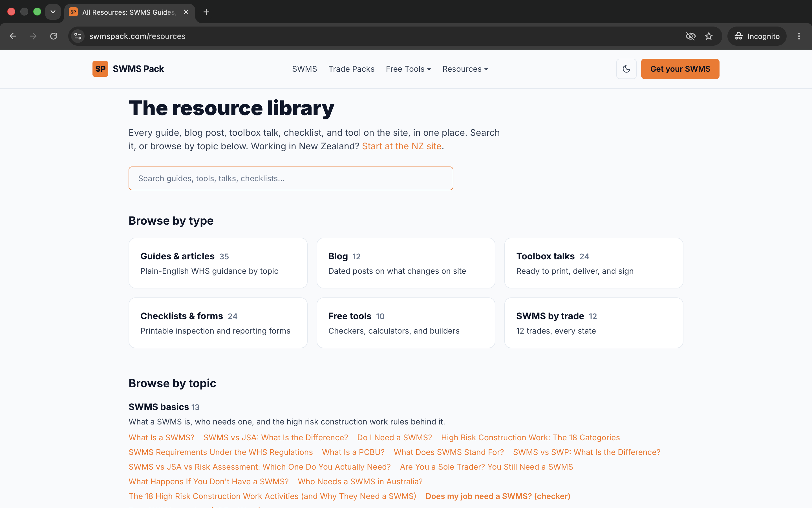Go back with the browser back arrow
Image resolution: width=812 pixels, height=508 pixels.
13,36
